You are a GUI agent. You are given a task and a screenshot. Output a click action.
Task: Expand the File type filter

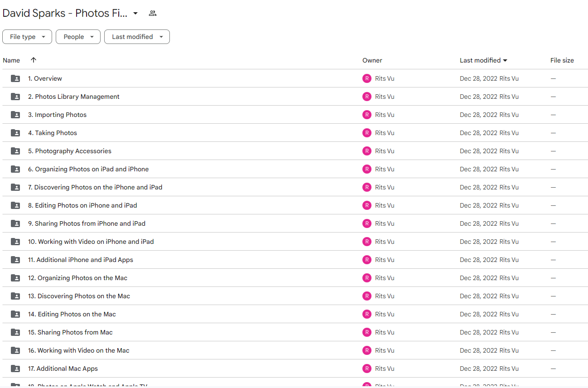click(x=27, y=37)
